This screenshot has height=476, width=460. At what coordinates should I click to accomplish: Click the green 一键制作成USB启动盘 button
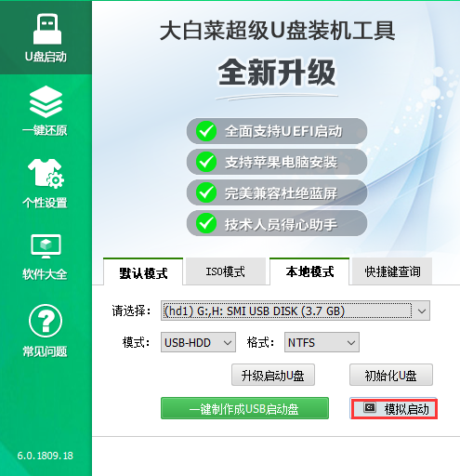click(x=244, y=408)
